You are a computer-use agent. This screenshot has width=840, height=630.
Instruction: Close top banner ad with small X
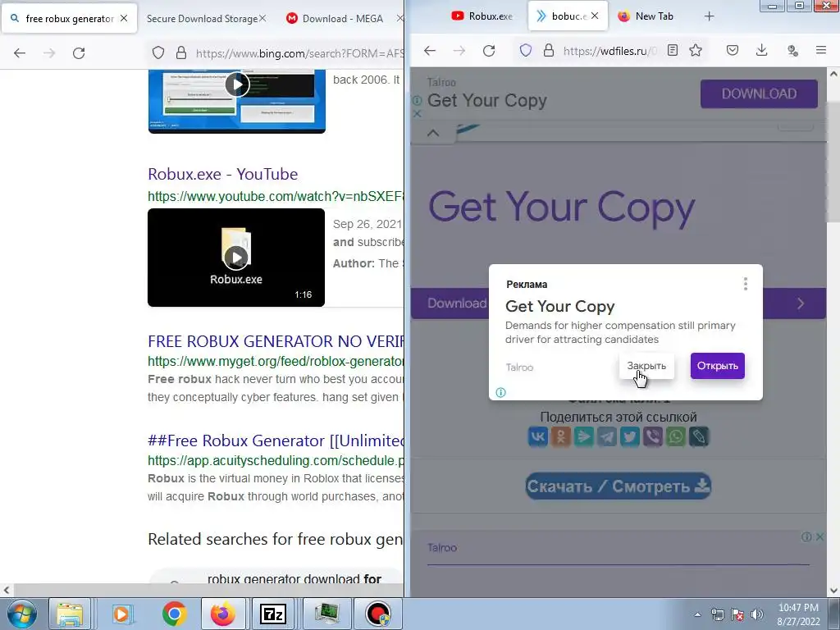pos(418,113)
